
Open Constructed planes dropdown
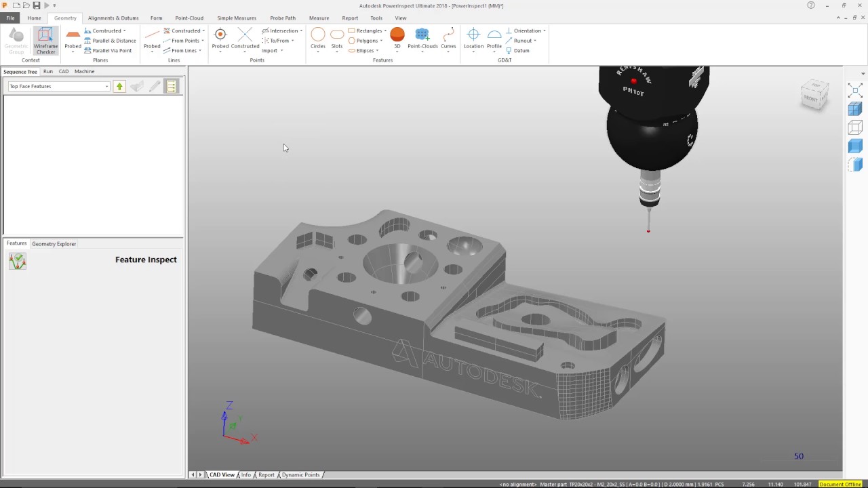[x=106, y=30]
